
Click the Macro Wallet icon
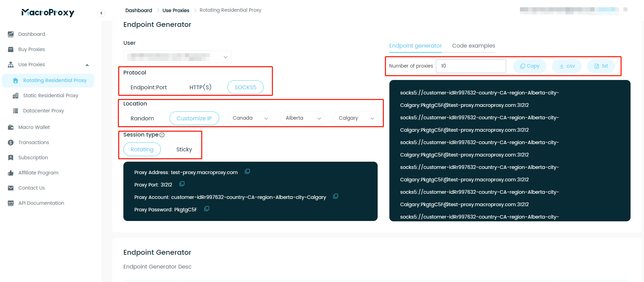pos(11,127)
